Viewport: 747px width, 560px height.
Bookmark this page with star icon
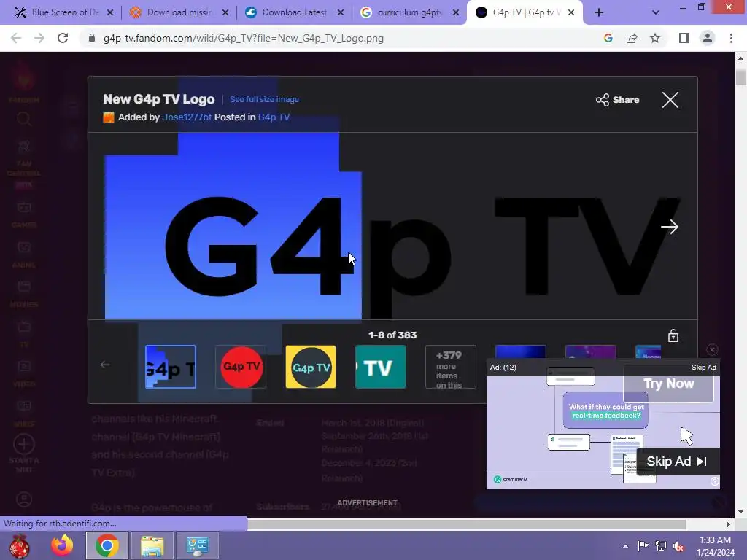(655, 38)
